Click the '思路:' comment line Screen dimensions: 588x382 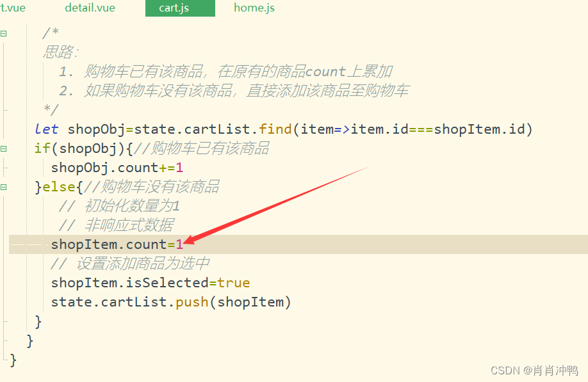[x=60, y=52]
